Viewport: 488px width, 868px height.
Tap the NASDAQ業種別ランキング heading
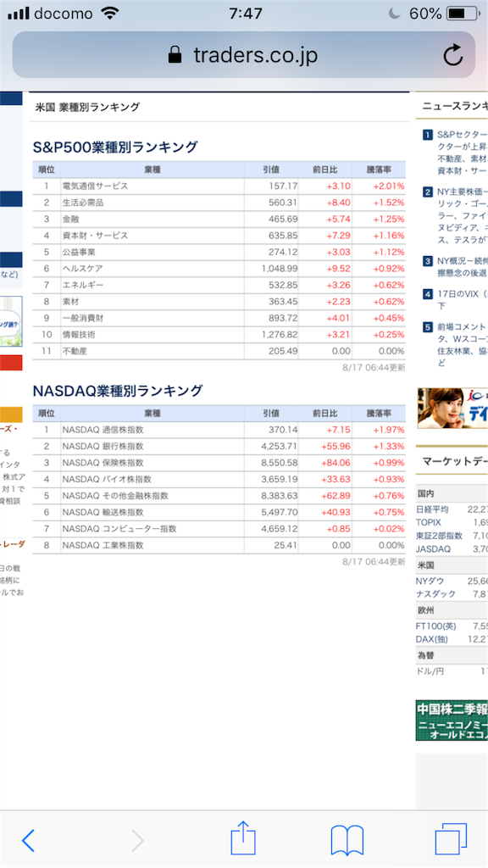coord(118,391)
